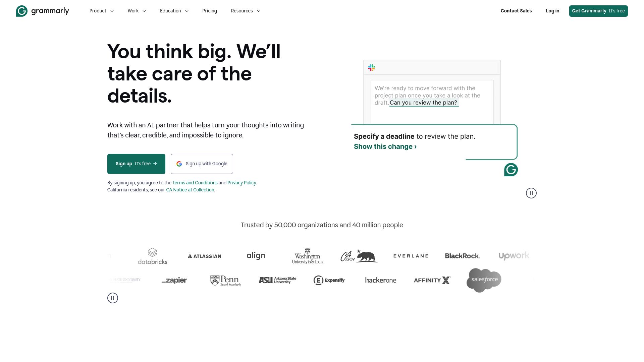Click the Atlassian company logo
Image resolution: width=644 pixels, height=362 pixels.
tap(204, 256)
